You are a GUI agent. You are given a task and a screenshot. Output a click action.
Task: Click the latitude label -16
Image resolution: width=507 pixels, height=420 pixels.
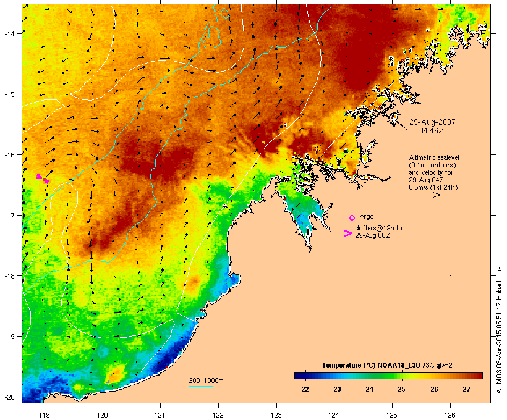9,155
